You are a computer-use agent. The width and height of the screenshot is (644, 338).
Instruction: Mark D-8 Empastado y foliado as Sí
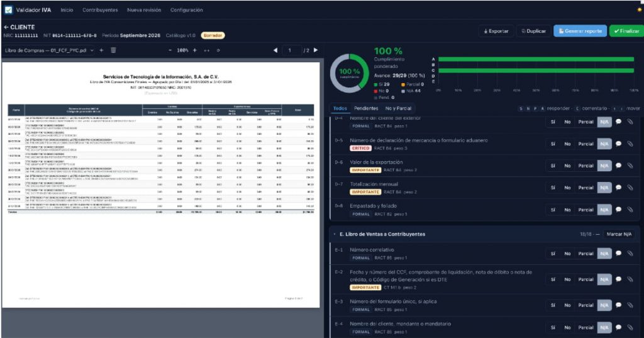(x=553, y=210)
